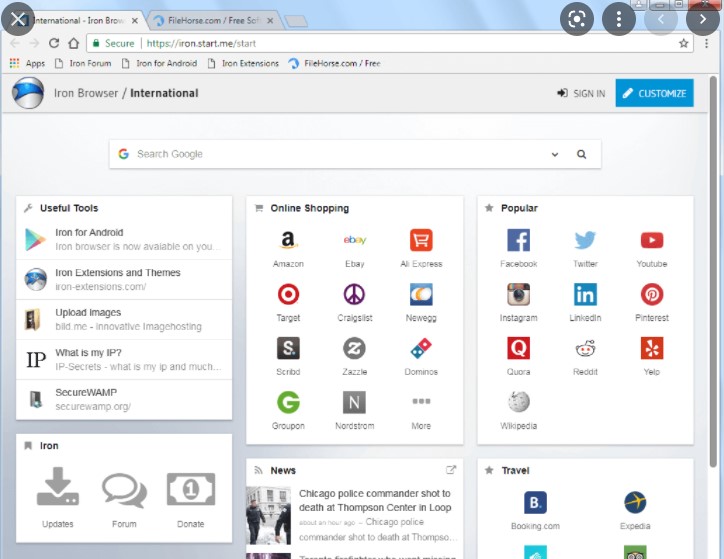Viewport: 724px width, 559px height.
Task: Open the Facebook icon in Popular
Action: pos(519,240)
